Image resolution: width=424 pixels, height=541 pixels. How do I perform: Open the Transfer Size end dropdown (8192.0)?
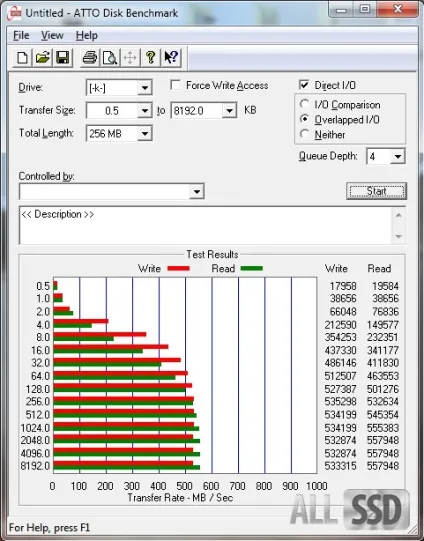[229, 111]
